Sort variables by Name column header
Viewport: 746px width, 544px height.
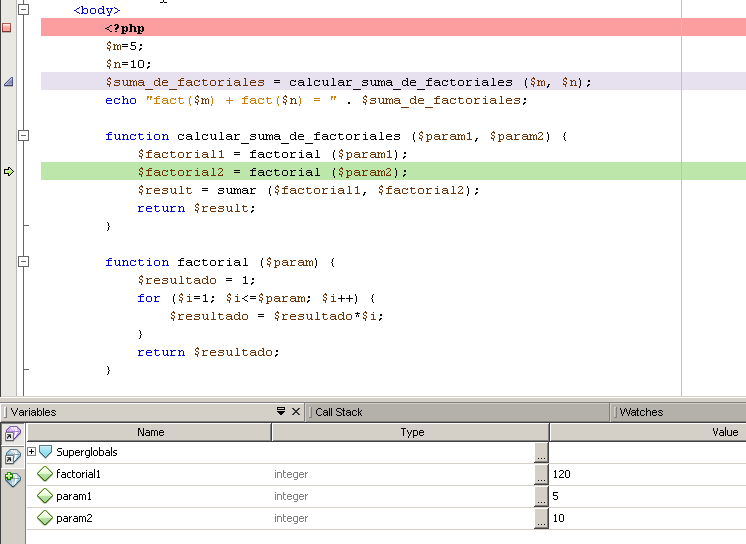(x=150, y=432)
